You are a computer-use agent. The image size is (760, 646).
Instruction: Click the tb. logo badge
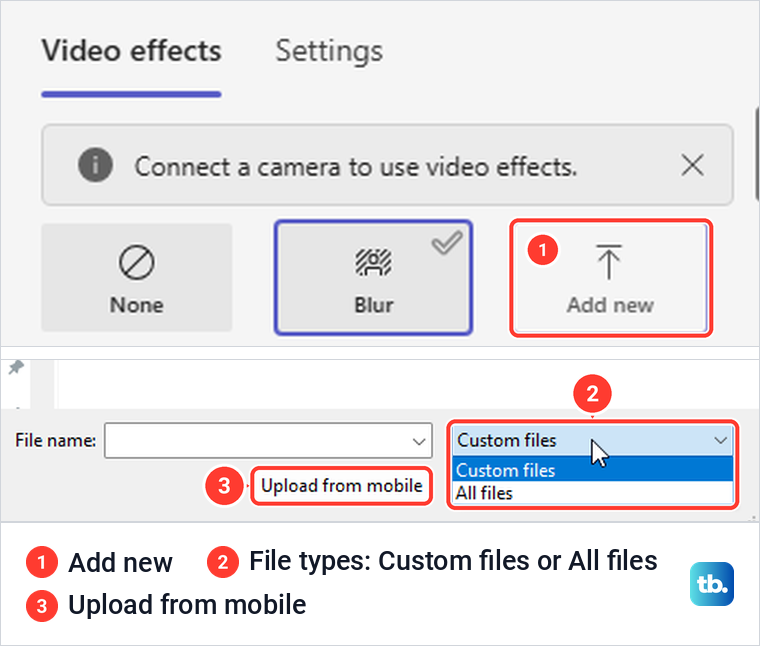[712, 584]
